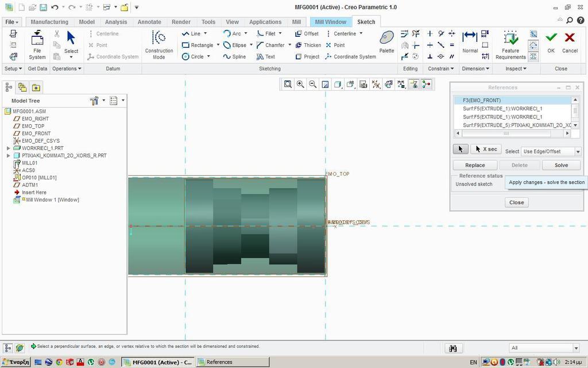Expand WORKRIECI_1.PRT tree node
This screenshot has width=588, height=368.
tap(8, 148)
